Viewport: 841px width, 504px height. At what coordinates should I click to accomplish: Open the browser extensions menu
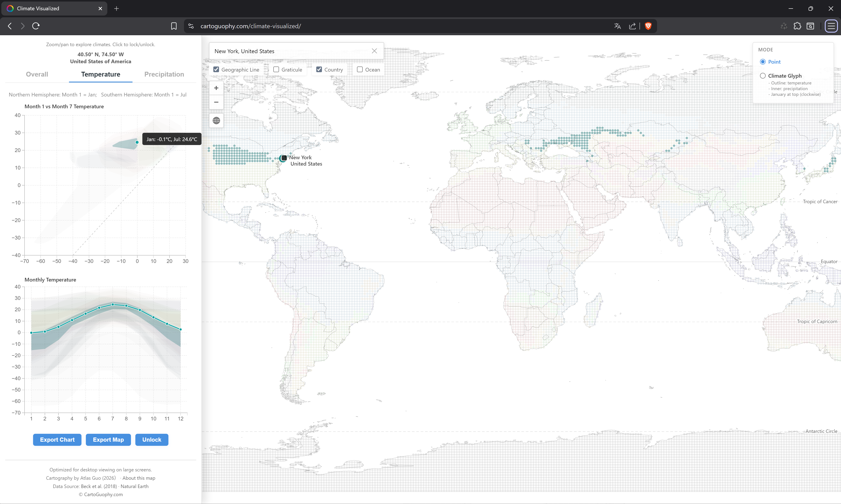click(797, 26)
